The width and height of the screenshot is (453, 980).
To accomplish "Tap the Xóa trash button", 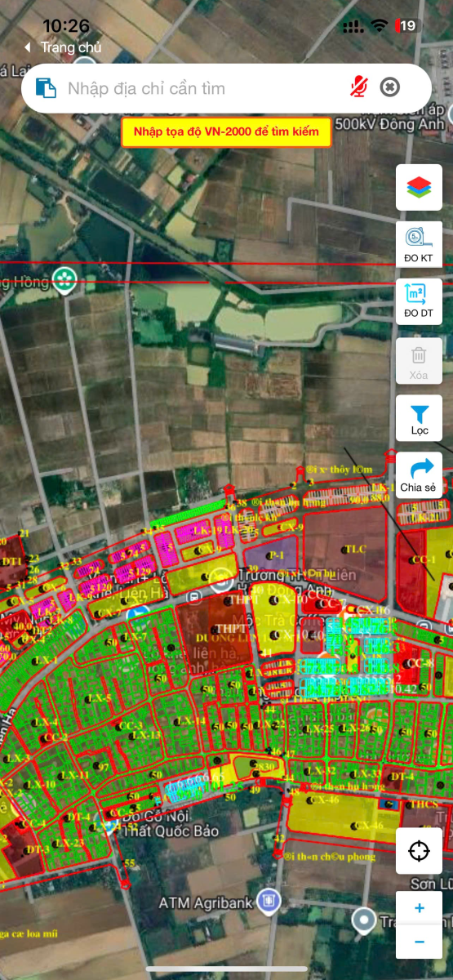I will pos(419,361).
